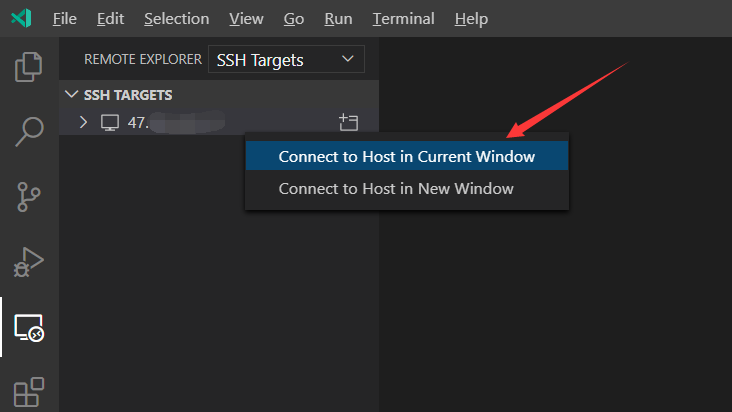
Task: Open Run and Debug view icon
Action: click(x=29, y=262)
